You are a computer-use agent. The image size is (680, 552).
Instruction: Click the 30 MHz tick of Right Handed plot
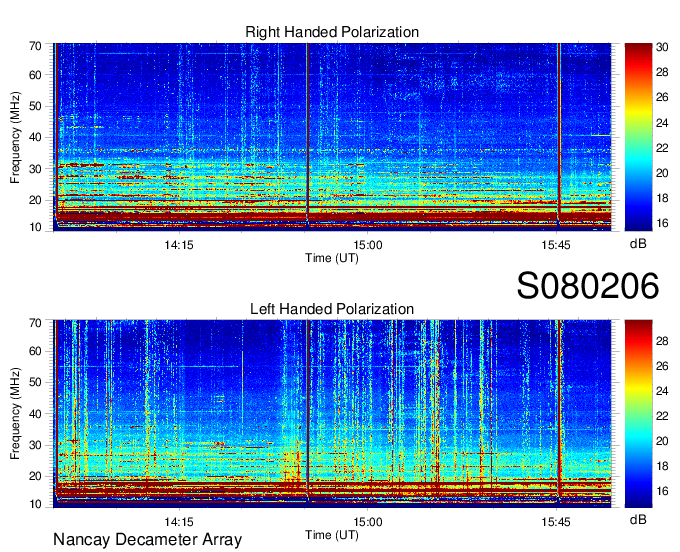(36, 169)
